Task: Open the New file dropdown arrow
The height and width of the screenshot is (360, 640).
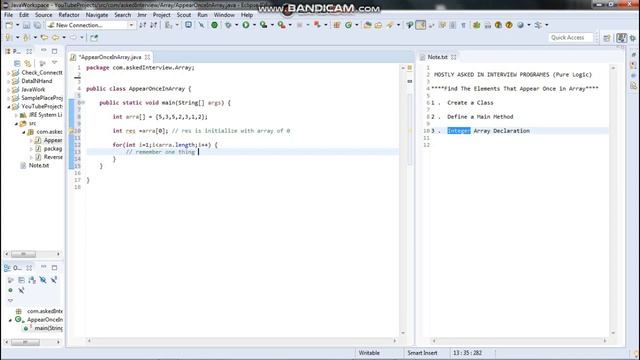Action: point(18,25)
